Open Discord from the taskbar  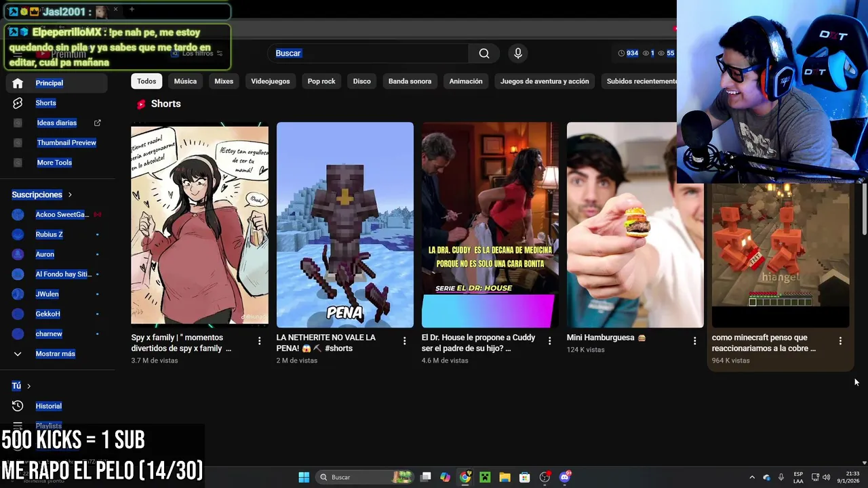pyautogui.click(x=565, y=477)
